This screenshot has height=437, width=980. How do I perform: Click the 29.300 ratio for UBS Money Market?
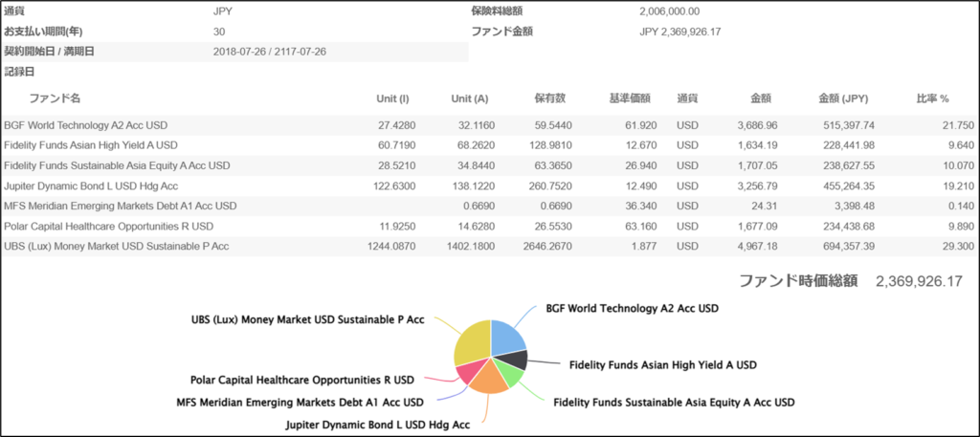click(957, 246)
